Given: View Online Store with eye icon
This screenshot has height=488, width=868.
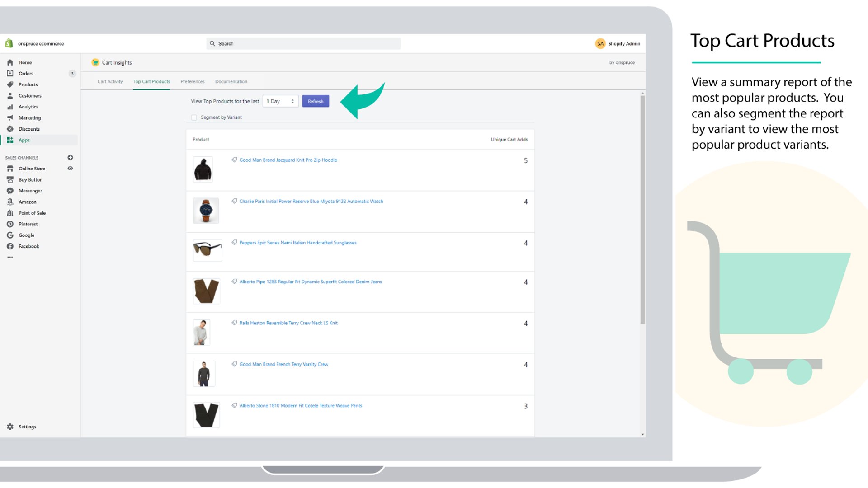Looking at the screenshot, I should 70,169.
